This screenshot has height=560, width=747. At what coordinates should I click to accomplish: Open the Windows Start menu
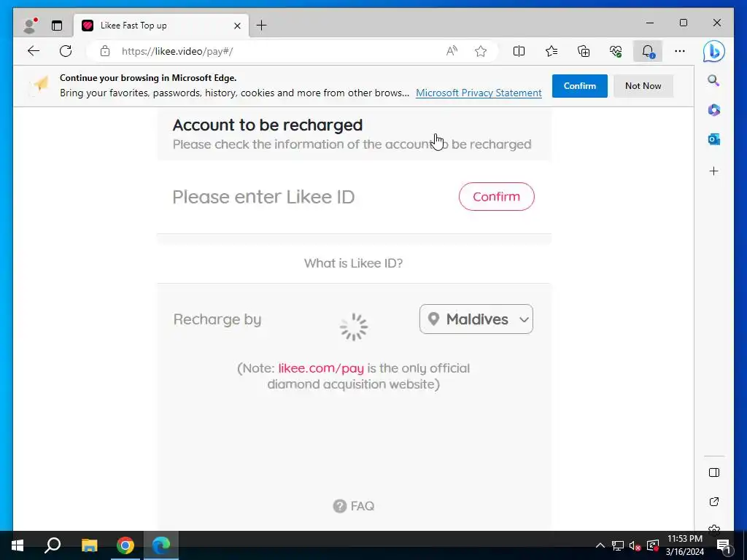pos(18,545)
